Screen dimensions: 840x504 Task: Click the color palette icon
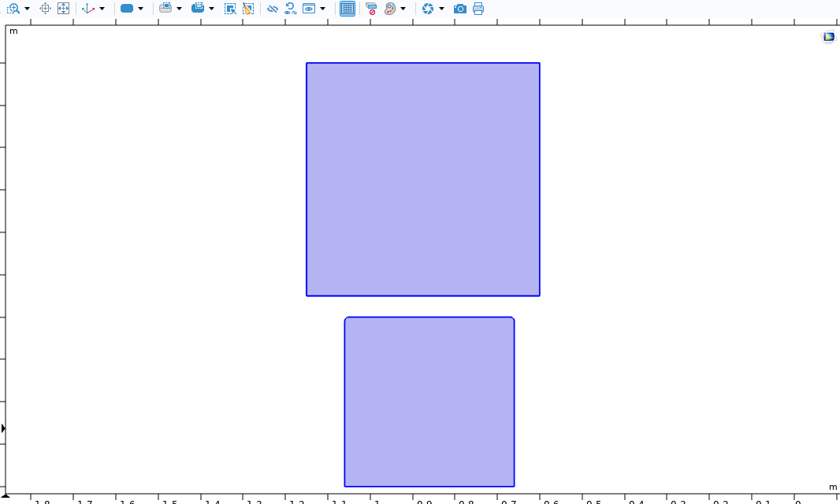coord(390,9)
